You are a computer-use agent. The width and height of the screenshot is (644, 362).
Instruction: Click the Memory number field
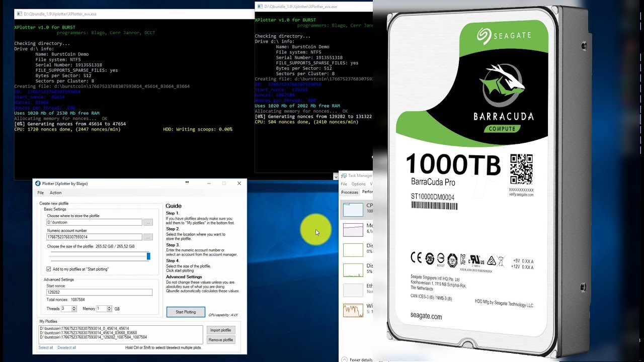pos(102,309)
